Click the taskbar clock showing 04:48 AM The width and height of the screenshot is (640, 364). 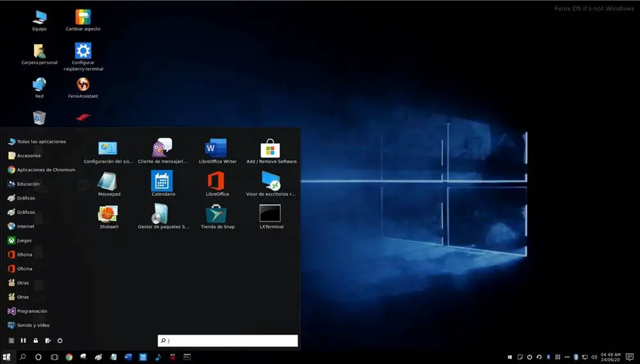611,357
